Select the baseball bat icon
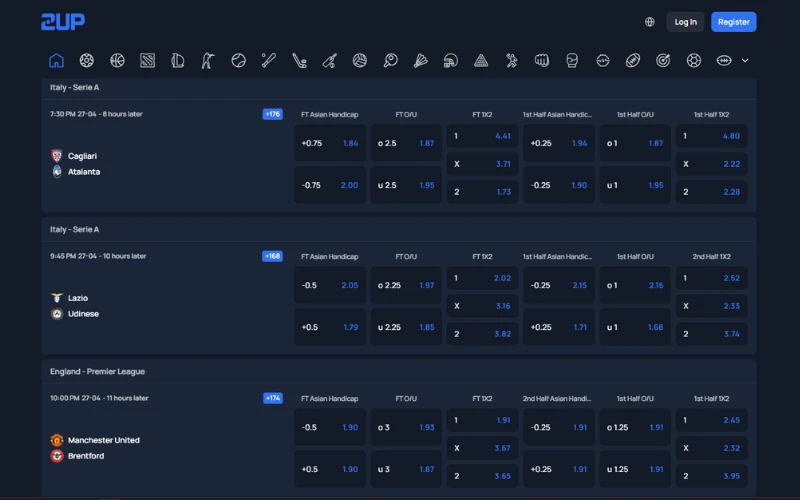The width and height of the screenshot is (800, 500). [x=269, y=60]
